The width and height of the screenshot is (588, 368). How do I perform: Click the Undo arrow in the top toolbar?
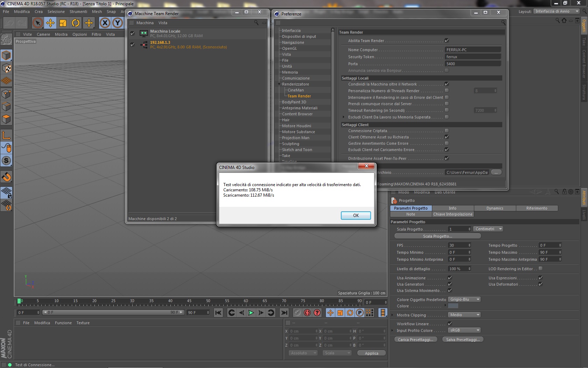[x=9, y=23]
